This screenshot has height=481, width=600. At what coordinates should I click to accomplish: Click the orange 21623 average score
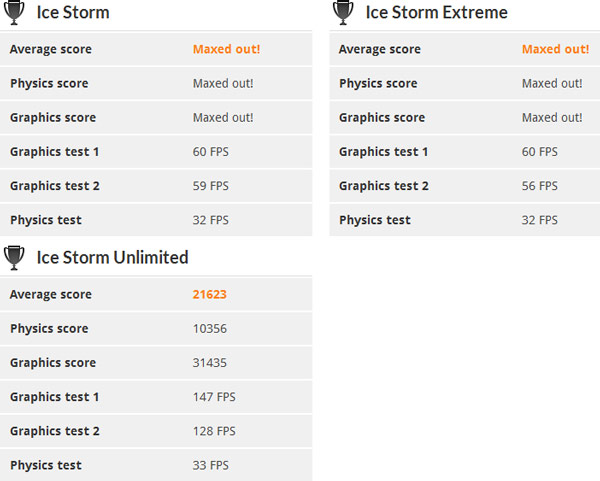click(211, 295)
